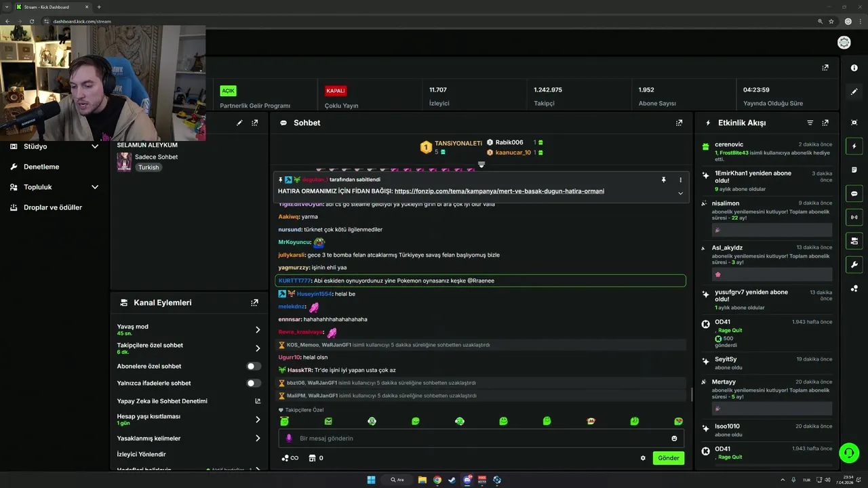This screenshot has height=488, width=868.
Task: Pop out the top statistics bar
Action: (x=825, y=68)
